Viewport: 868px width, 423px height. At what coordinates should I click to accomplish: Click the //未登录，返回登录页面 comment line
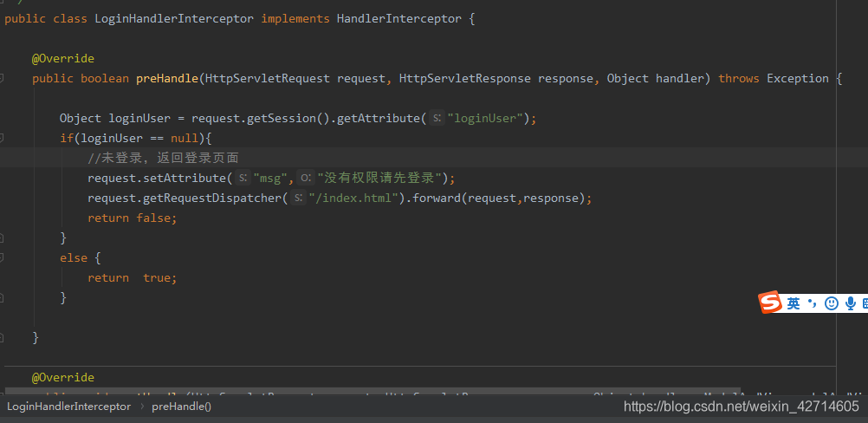coord(164,159)
